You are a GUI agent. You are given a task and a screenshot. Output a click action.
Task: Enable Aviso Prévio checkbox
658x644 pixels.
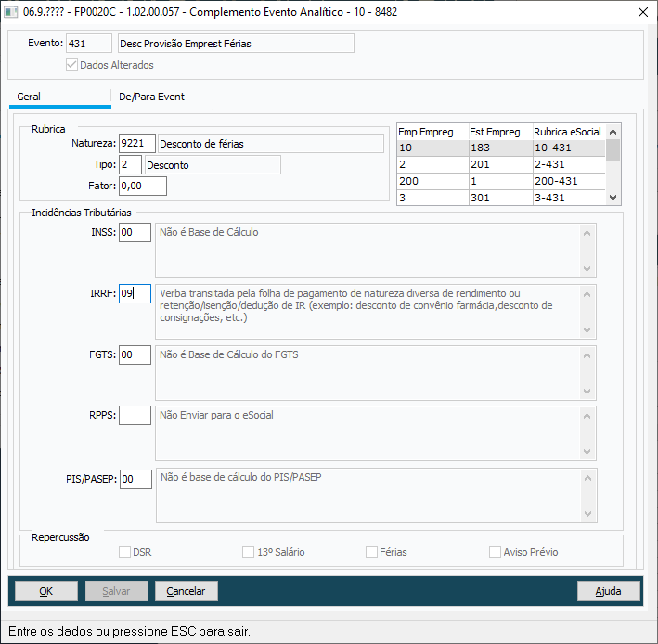[x=495, y=552]
